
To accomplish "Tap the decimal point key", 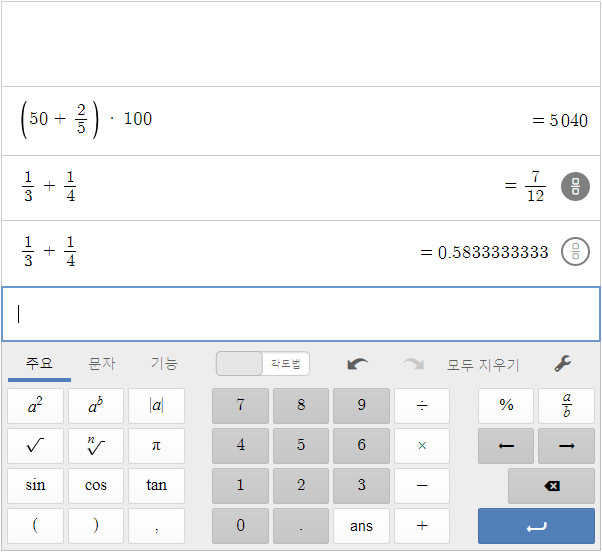I will (x=301, y=526).
